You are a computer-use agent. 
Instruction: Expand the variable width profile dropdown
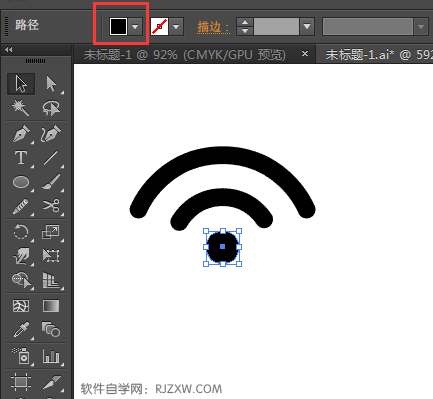[x=421, y=26]
